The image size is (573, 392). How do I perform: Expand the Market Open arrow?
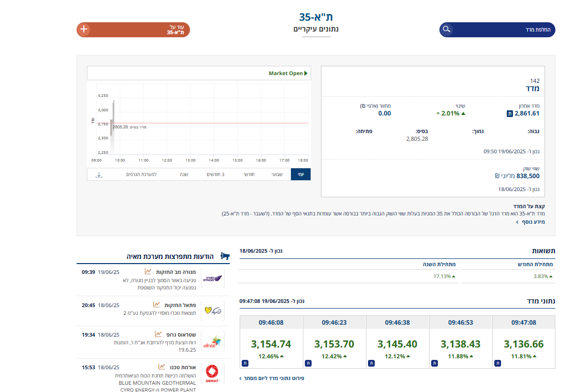click(x=305, y=74)
